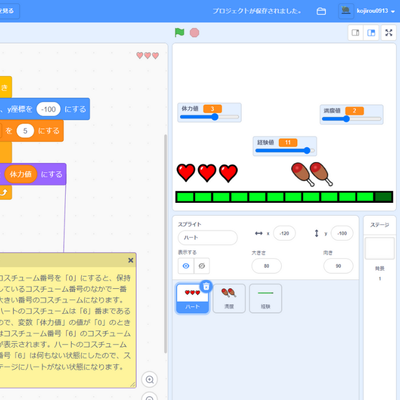Click the sprite name field ハート

pos(208,238)
